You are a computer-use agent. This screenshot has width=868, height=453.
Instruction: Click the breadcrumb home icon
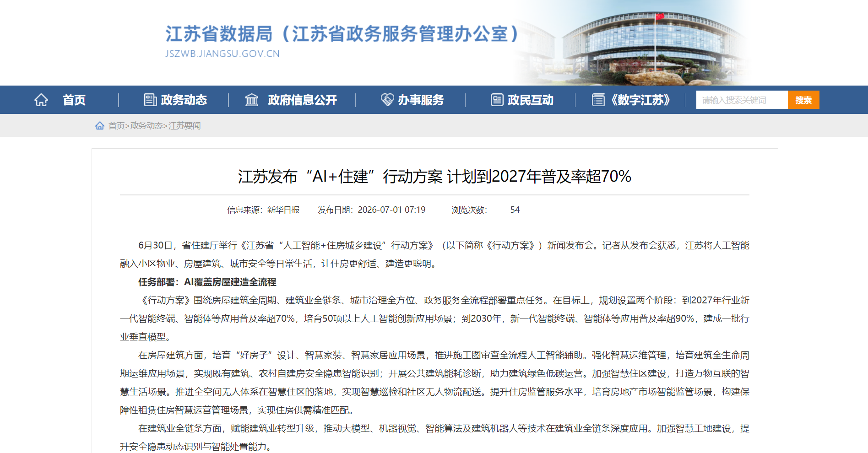point(100,125)
